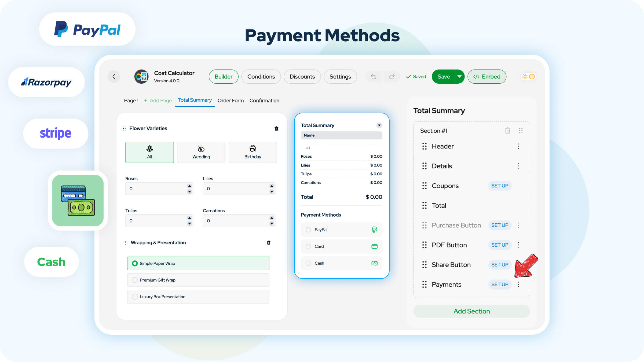Select the PayPal payment radio button
This screenshot has width=644, height=362.
308,230
